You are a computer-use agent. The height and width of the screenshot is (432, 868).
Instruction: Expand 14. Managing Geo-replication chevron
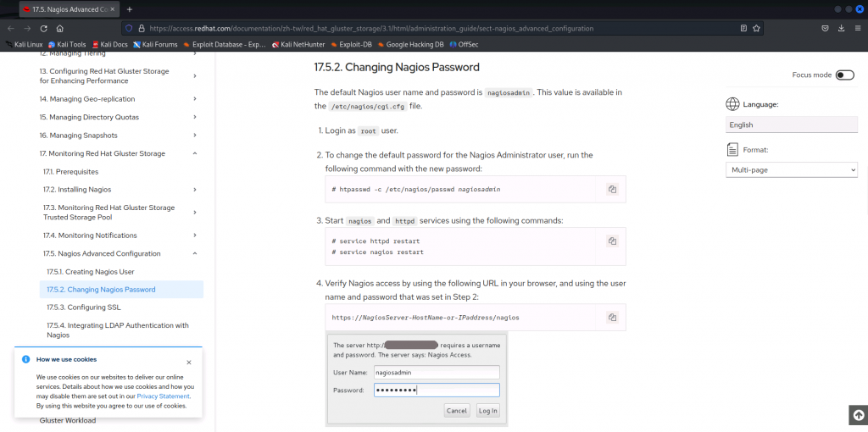pyautogui.click(x=195, y=98)
